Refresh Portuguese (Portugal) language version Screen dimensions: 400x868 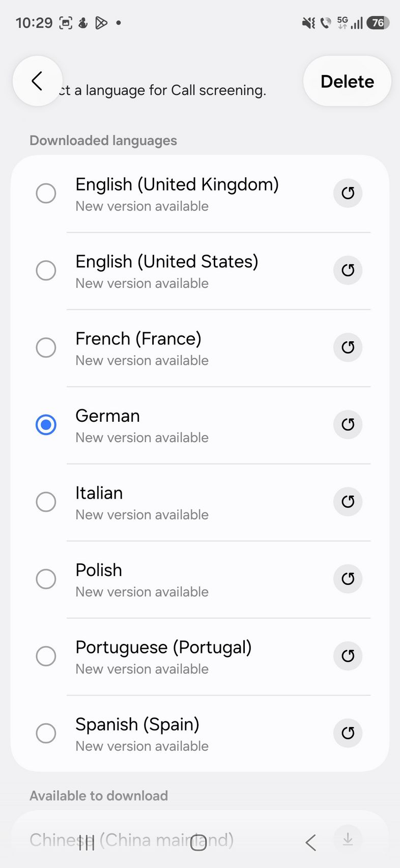click(348, 656)
